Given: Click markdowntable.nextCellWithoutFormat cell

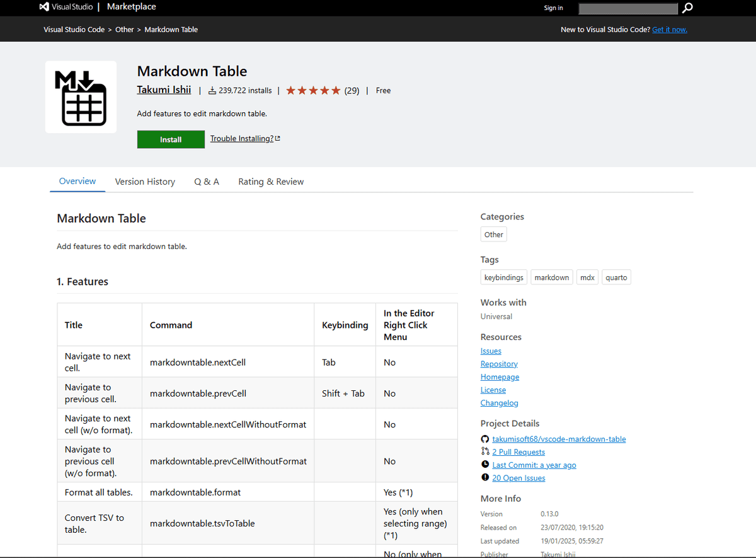Looking at the screenshot, I should coord(228,424).
